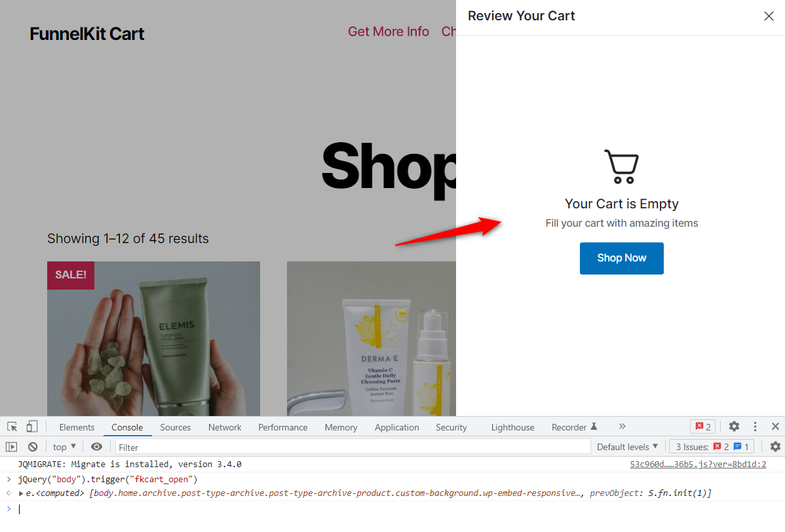Switch to the Elements tab
This screenshot has height=532, width=785.
click(77, 427)
